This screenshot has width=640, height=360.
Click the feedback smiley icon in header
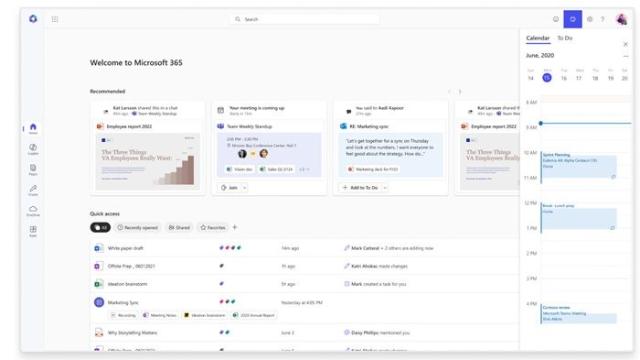[556, 19]
